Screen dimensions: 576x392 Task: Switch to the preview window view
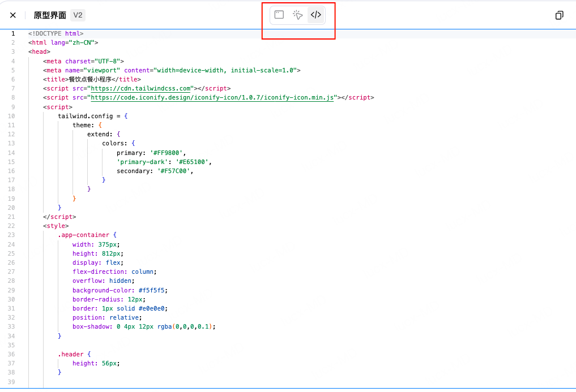tap(279, 15)
